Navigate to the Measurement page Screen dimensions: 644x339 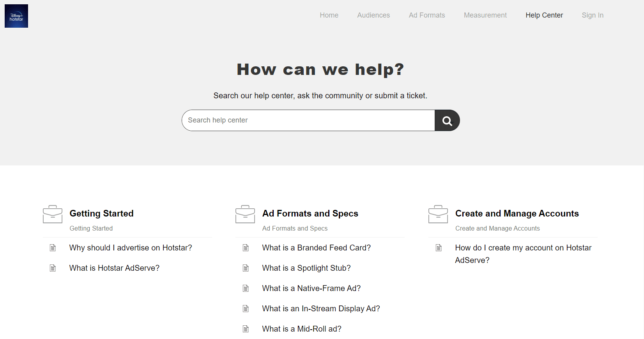pyautogui.click(x=485, y=15)
